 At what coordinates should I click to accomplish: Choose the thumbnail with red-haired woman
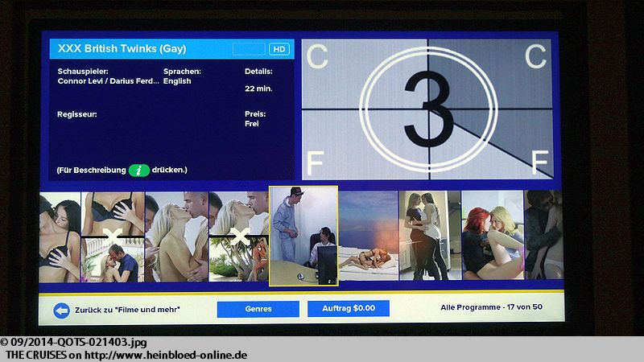[493, 235]
